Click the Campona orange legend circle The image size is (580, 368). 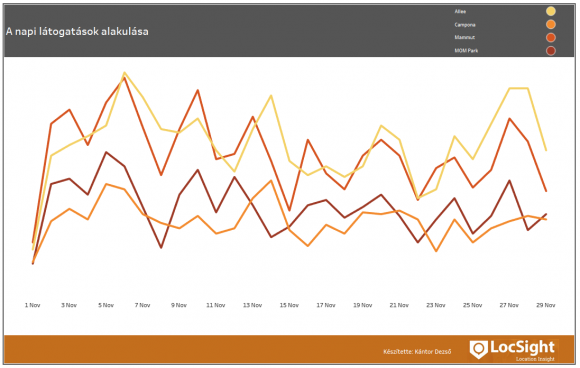tap(551, 24)
